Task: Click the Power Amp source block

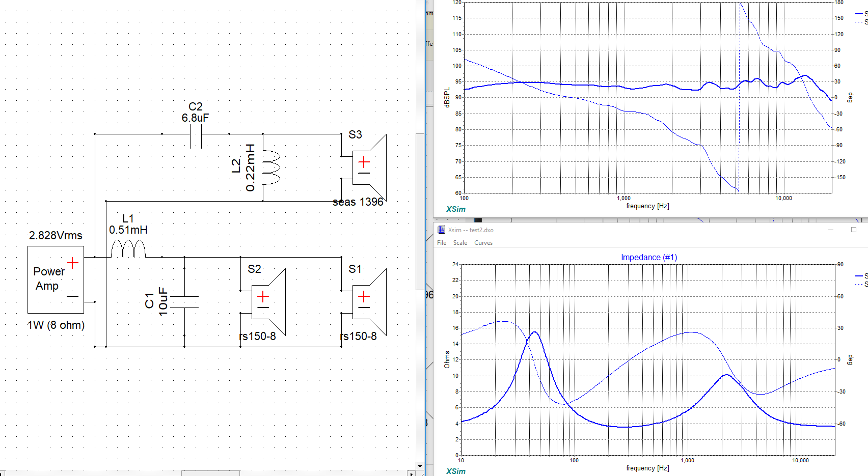Action: [x=56, y=279]
